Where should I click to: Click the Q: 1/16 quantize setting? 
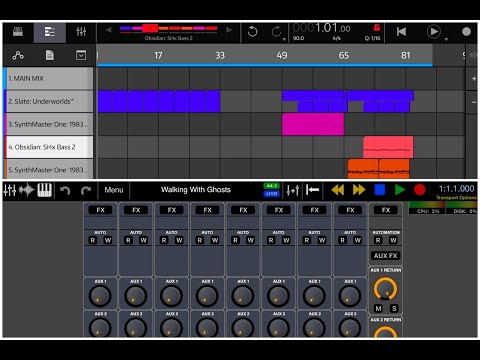pos(372,38)
